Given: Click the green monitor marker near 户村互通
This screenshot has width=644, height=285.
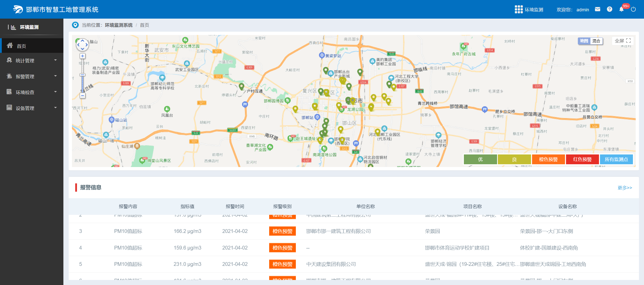Looking at the screenshot, I should coord(242,86).
